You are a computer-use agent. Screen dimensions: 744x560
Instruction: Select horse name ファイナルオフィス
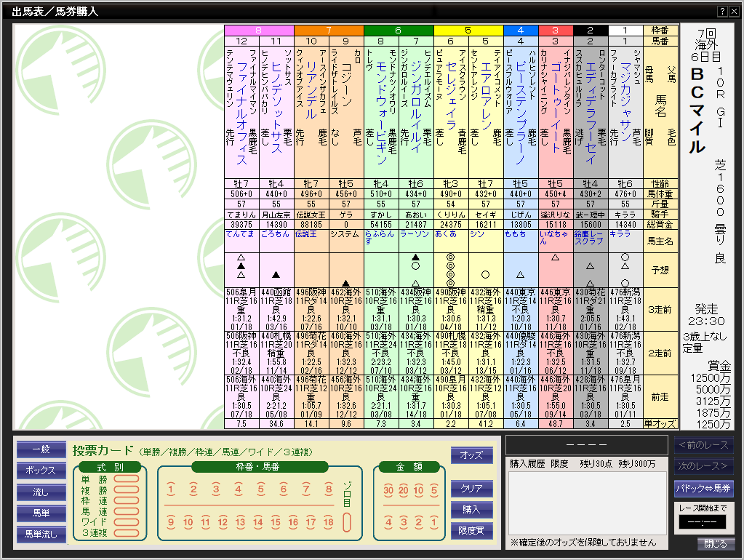[x=241, y=113]
